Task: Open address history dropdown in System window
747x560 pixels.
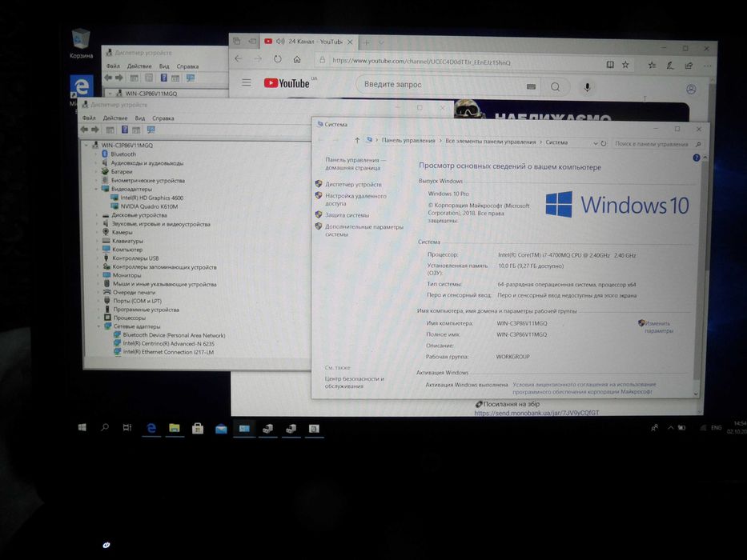Action: click(x=595, y=143)
